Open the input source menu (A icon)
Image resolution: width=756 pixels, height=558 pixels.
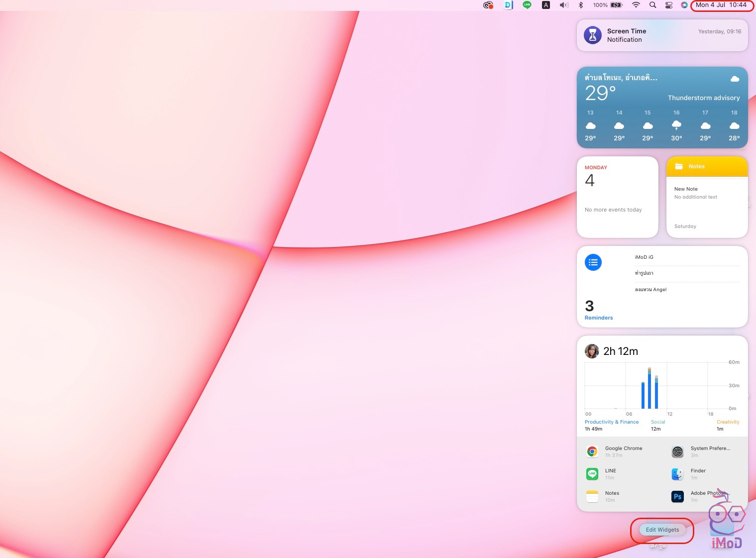545,5
